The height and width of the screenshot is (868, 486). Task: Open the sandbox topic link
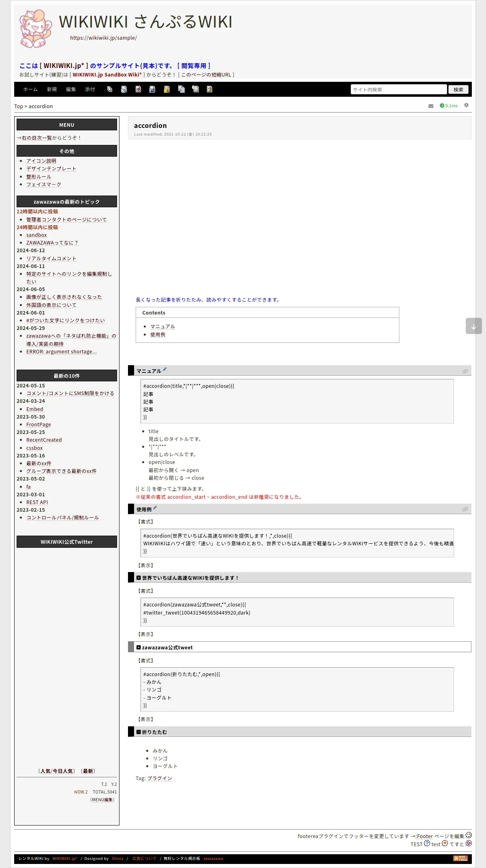36,235
